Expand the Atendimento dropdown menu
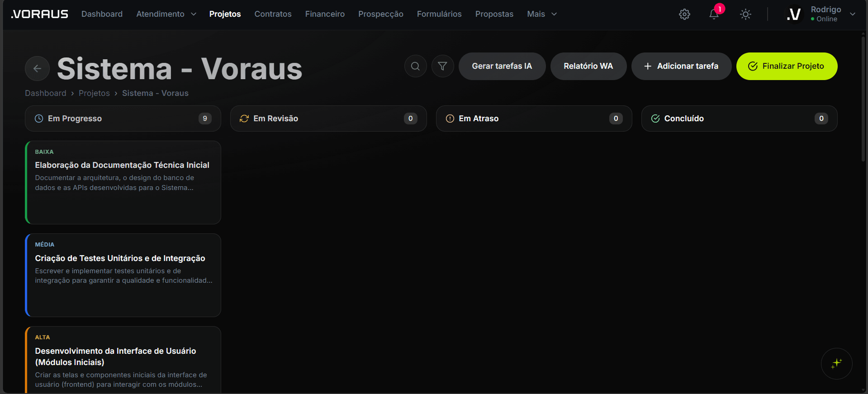The width and height of the screenshot is (868, 394). [x=166, y=14]
